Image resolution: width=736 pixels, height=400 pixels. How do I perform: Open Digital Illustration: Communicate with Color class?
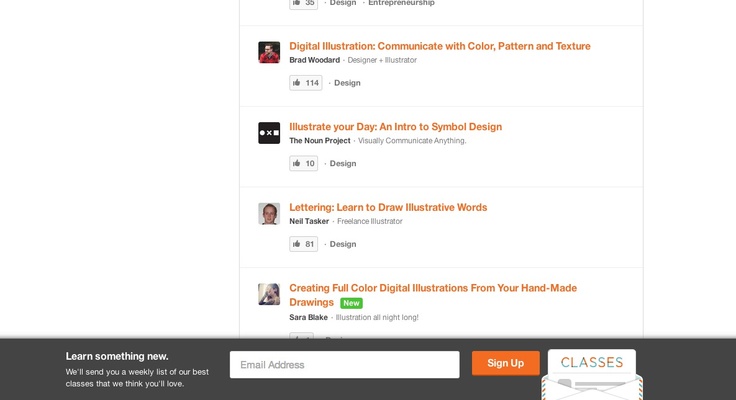coord(440,46)
